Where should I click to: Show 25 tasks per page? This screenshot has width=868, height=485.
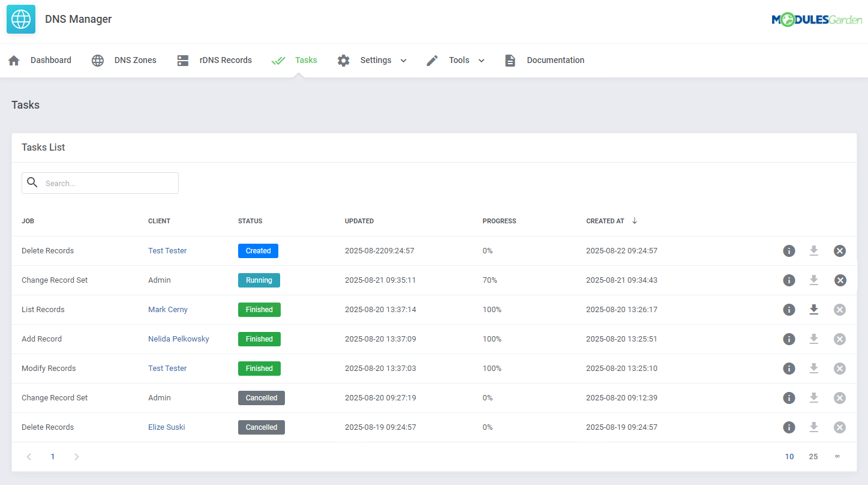coord(813,456)
